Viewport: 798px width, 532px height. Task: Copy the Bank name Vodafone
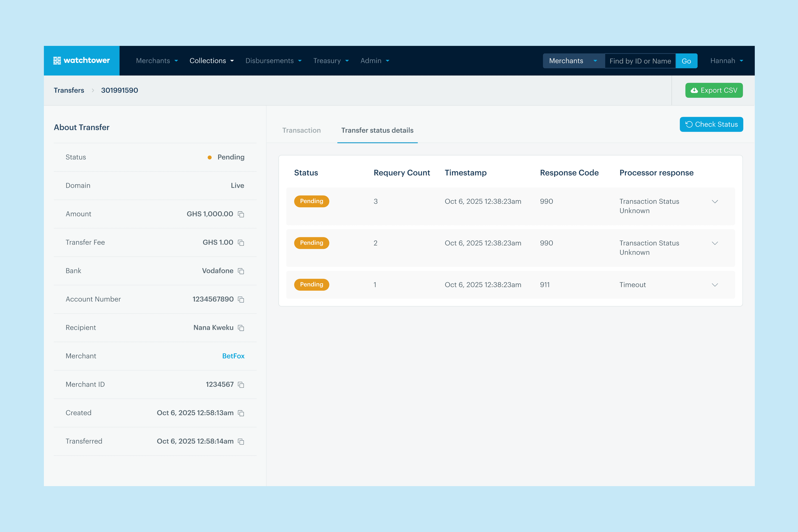(241, 271)
